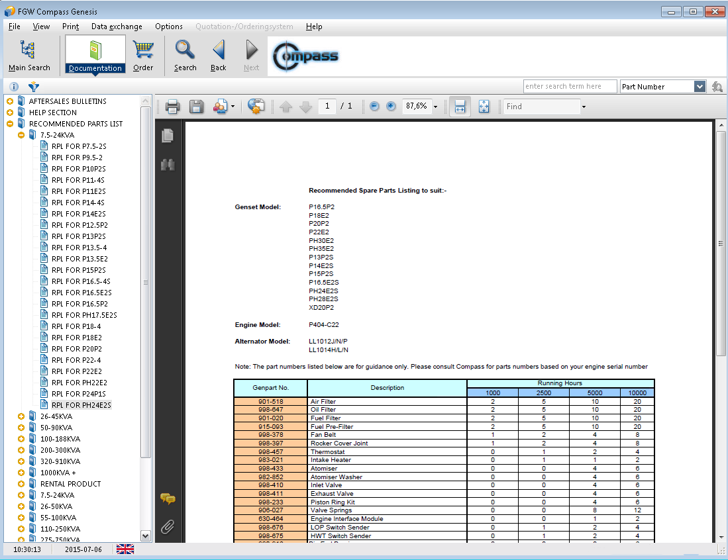
Task: Toggle fit-to-width scrolling mode
Action: tap(460, 107)
